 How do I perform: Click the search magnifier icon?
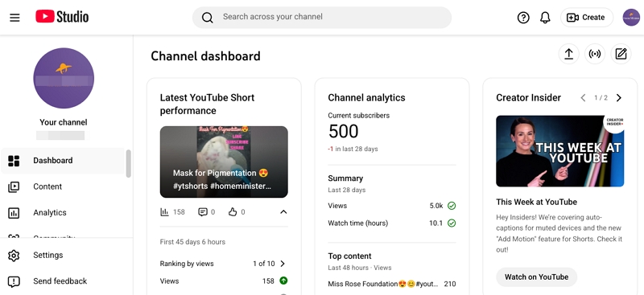pyautogui.click(x=208, y=17)
